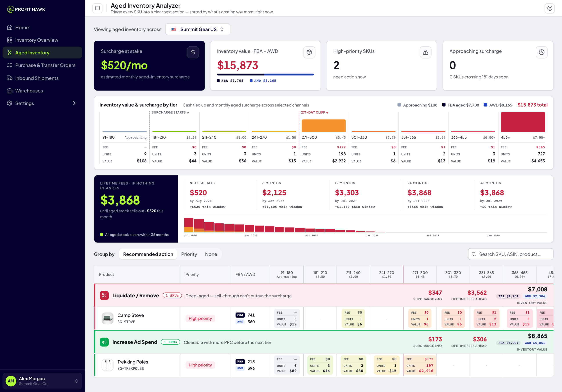562x392 pixels.
Task: Click the Search SKU, ASIN, product field
Action: click(x=511, y=254)
